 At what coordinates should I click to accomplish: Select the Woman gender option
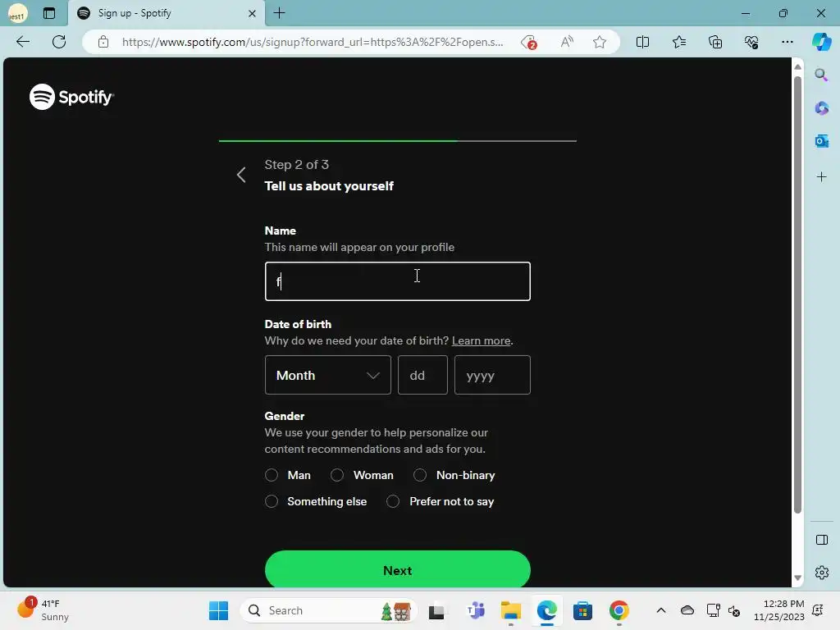tap(337, 475)
